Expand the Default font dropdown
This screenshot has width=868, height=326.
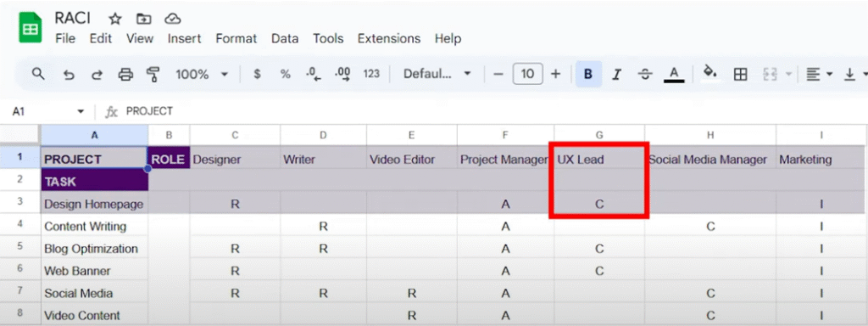pos(437,75)
